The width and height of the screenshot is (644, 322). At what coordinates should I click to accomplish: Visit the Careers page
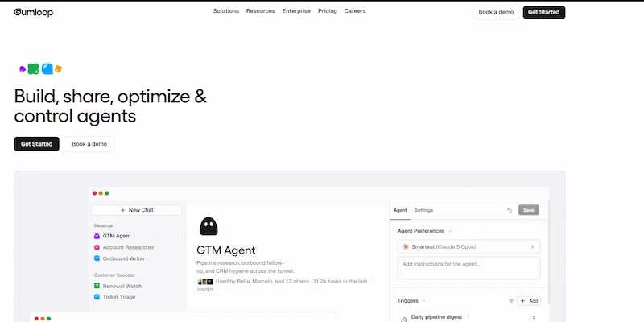tap(355, 11)
